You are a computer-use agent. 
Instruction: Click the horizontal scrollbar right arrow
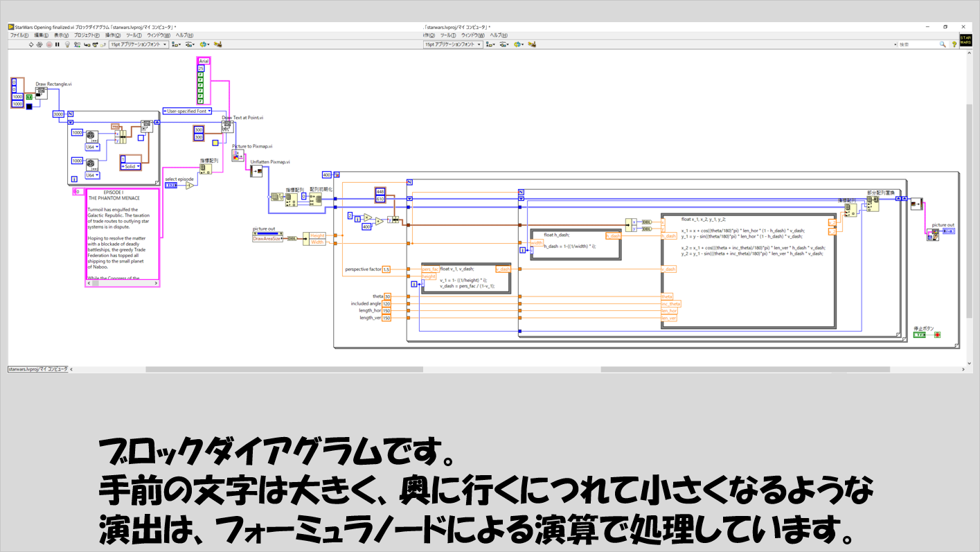(962, 369)
